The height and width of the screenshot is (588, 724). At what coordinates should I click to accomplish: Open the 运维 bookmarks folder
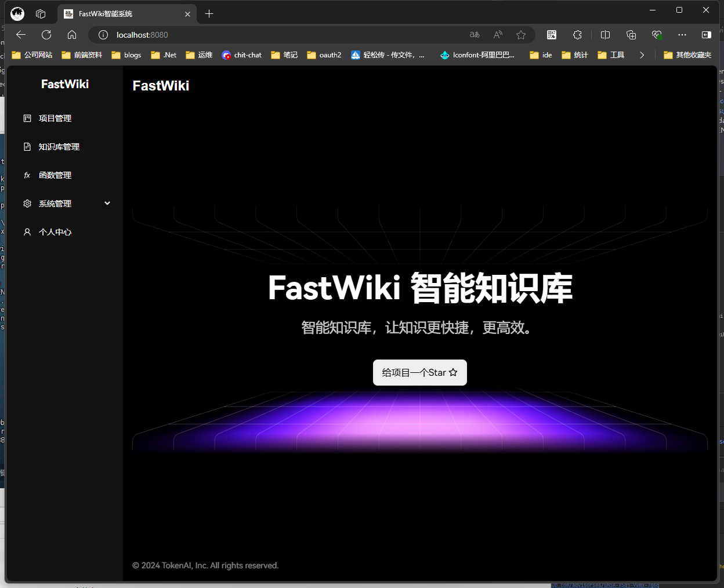[x=199, y=55]
